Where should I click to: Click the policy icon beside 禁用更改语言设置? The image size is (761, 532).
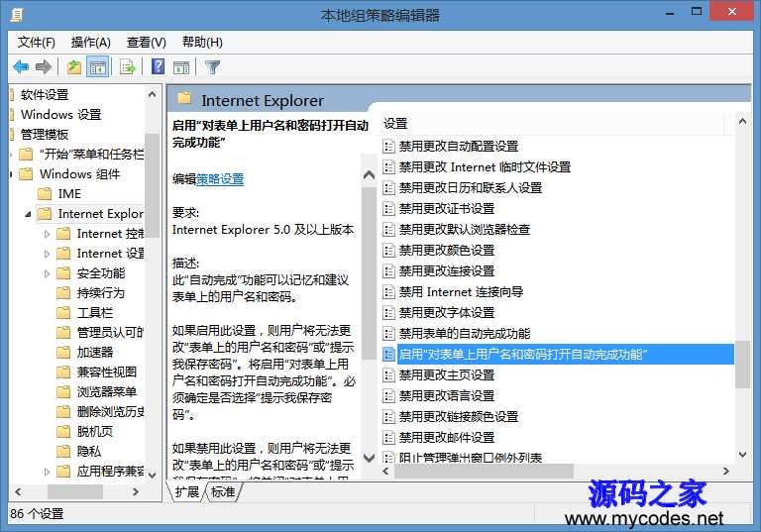388,396
